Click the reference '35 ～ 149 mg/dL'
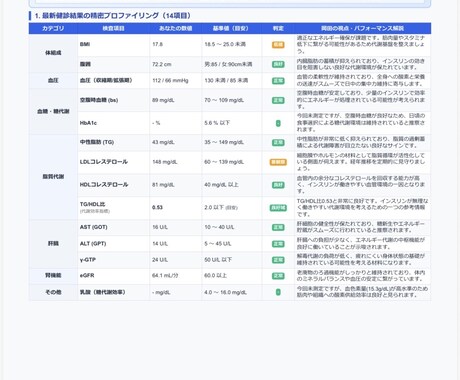 click(x=224, y=142)
